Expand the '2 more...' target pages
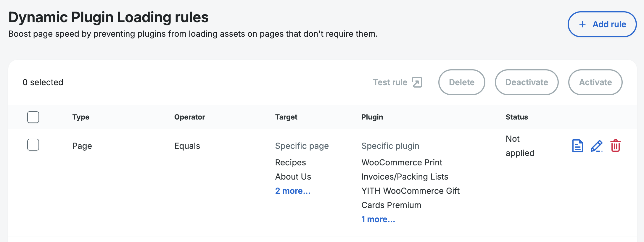Image resolution: width=644 pixels, height=242 pixels. pyautogui.click(x=292, y=191)
